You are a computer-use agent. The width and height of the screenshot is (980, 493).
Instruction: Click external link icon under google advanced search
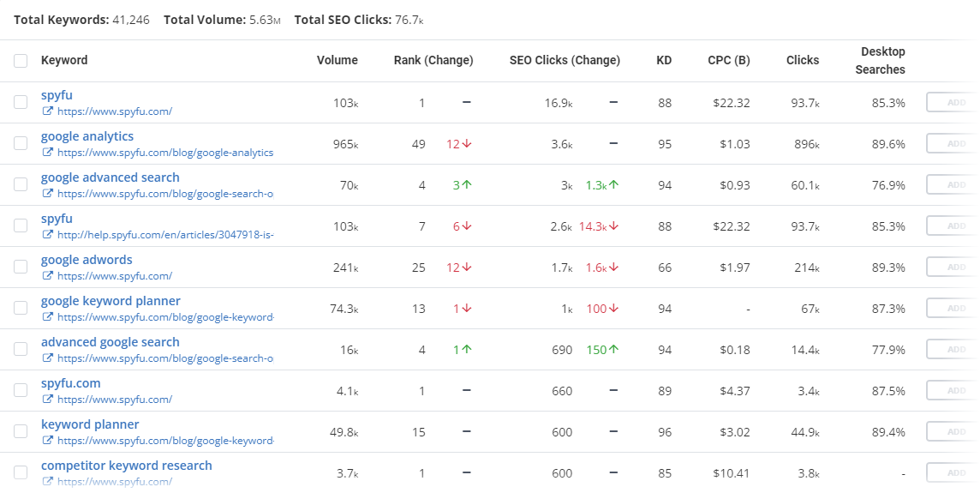click(48, 194)
